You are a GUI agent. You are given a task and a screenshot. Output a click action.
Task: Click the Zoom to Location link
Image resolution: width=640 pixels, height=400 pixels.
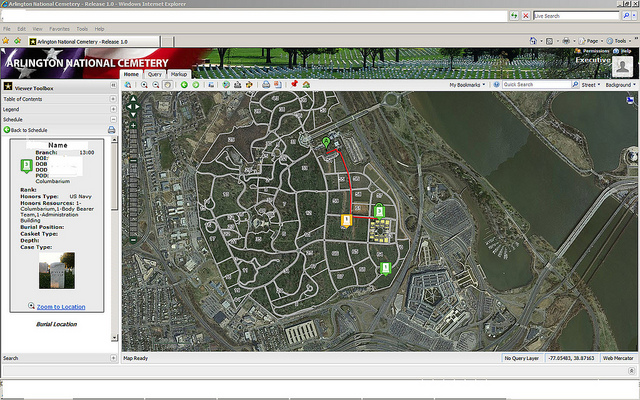60,306
